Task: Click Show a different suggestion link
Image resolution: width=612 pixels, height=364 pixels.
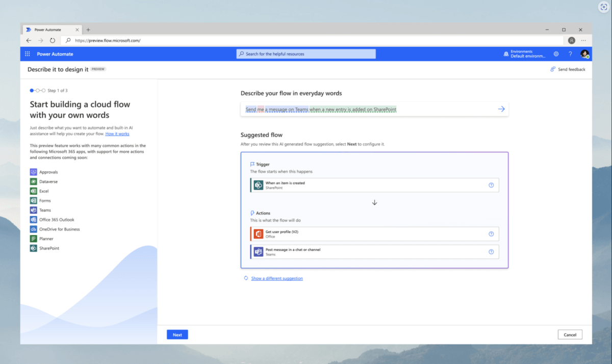Action: coord(277,278)
